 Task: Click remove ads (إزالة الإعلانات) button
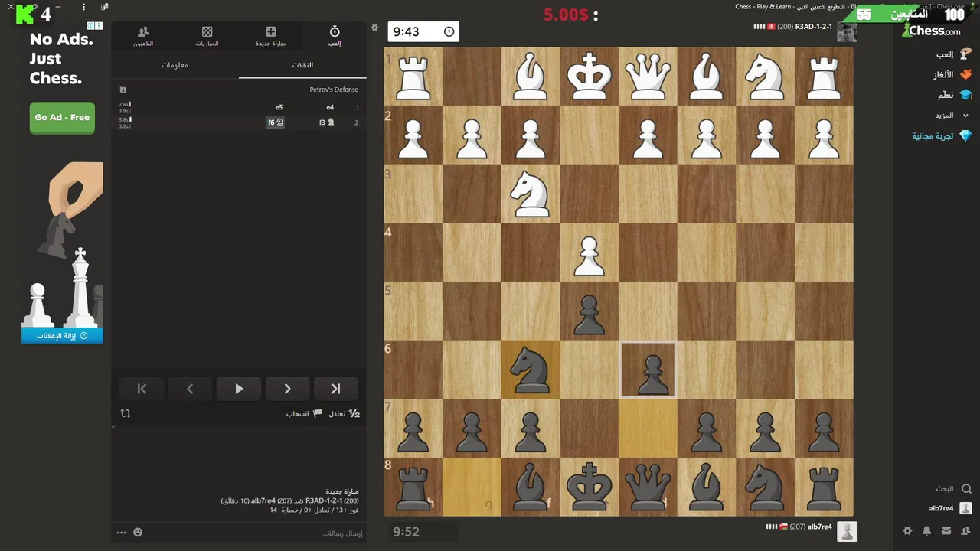[x=62, y=335]
